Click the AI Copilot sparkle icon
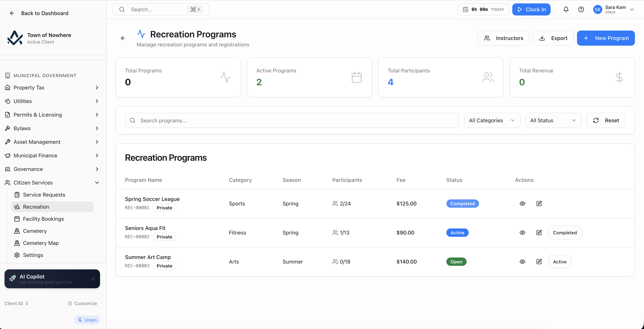 12,278
